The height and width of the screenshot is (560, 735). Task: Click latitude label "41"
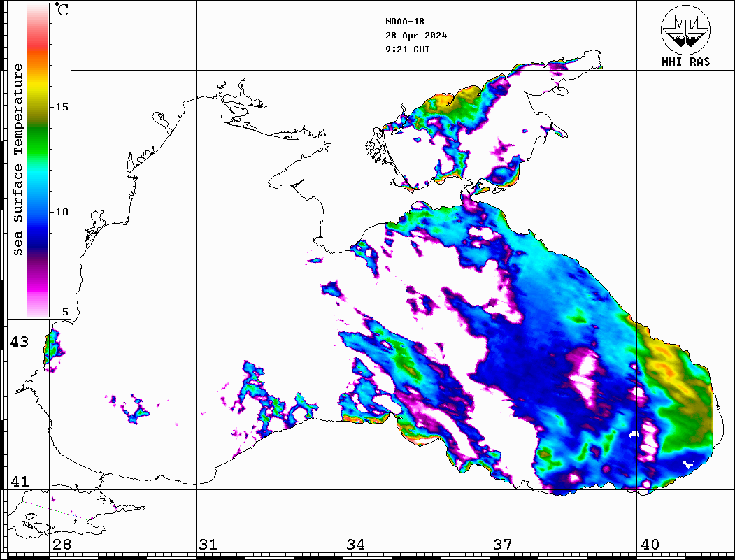pos(19,481)
